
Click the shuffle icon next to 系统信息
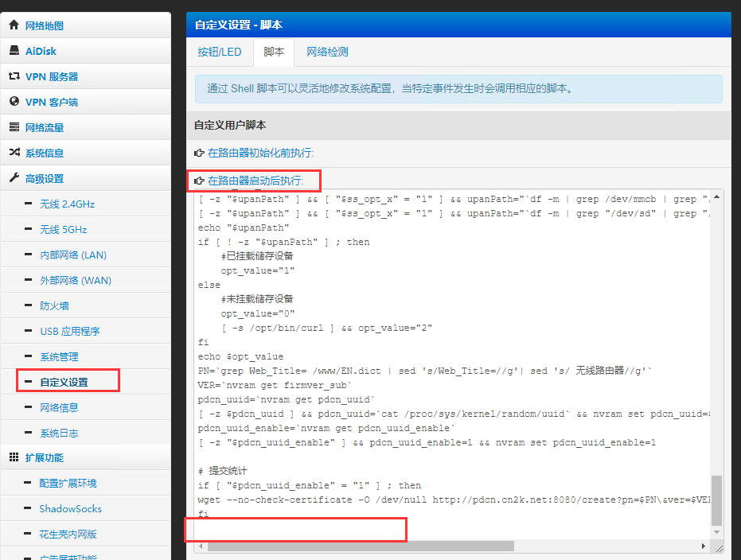[x=13, y=152]
